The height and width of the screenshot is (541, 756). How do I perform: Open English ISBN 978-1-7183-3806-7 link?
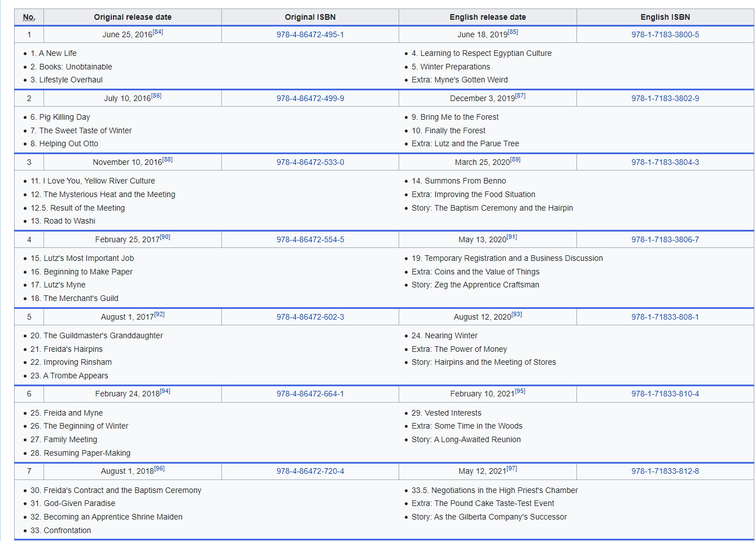[x=665, y=239]
